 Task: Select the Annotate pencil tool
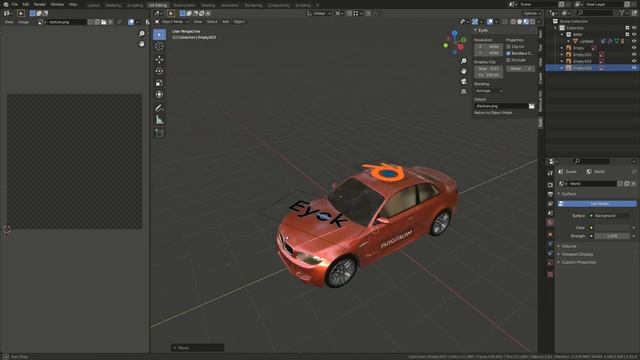(x=159, y=108)
